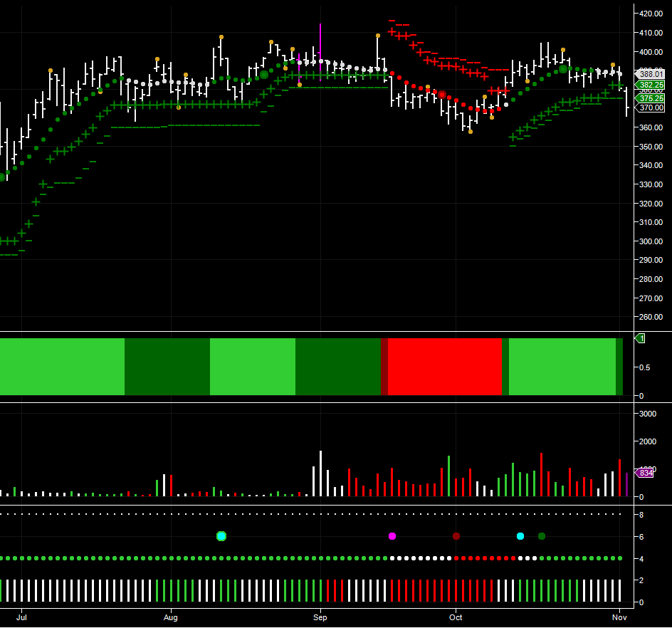Click the 8 label on the bottom panel axis
The height and width of the screenshot is (628, 672).
click(641, 515)
